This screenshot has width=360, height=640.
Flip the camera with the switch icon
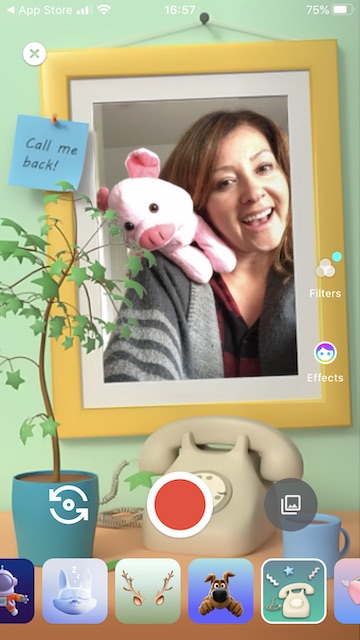[69, 505]
